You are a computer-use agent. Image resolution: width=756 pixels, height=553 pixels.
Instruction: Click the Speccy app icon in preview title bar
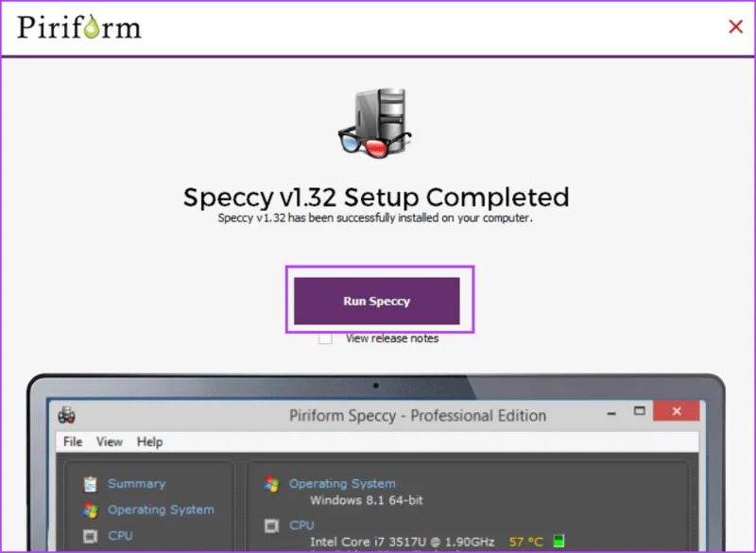[66, 415]
